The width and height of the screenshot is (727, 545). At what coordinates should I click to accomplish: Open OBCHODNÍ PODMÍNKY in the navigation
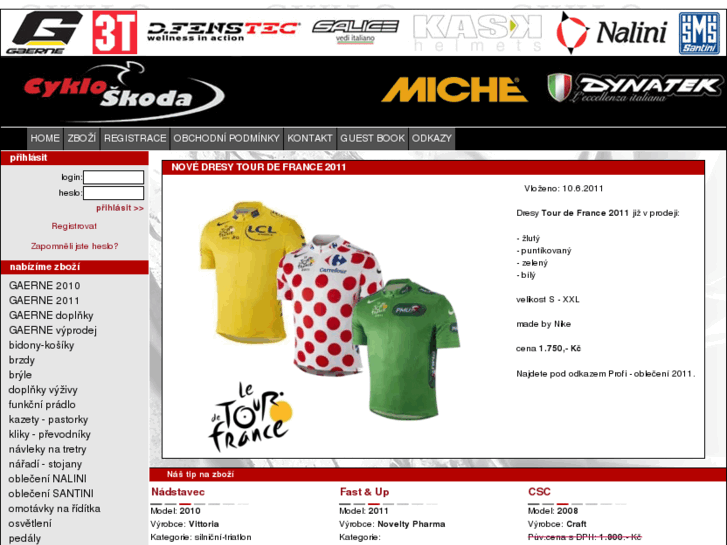(x=226, y=138)
